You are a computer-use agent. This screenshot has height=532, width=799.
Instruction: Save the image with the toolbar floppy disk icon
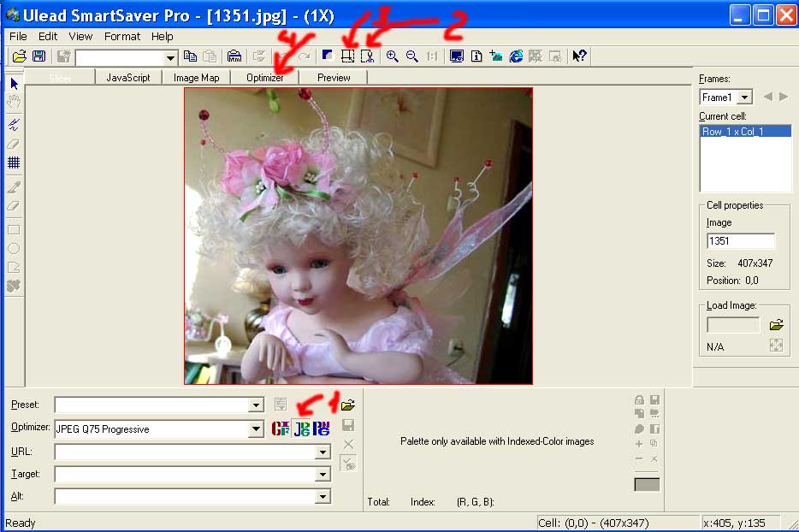pos(39,56)
